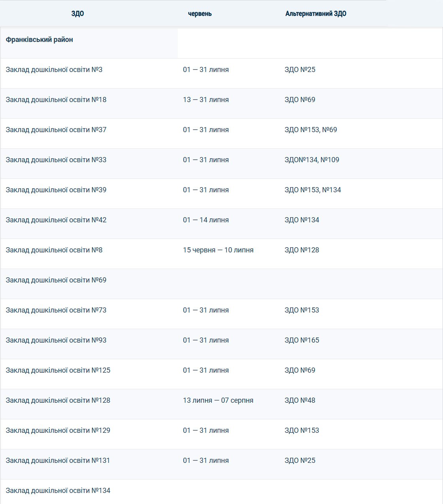This screenshot has height=504, width=443.
Task: Select Заклад дошкільної освіти №125 row
Action: click(221, 374)
